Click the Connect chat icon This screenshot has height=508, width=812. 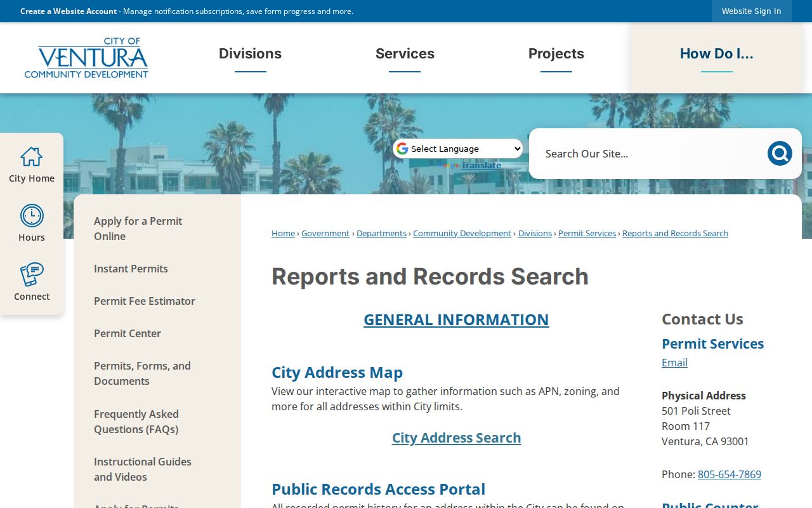32,274
